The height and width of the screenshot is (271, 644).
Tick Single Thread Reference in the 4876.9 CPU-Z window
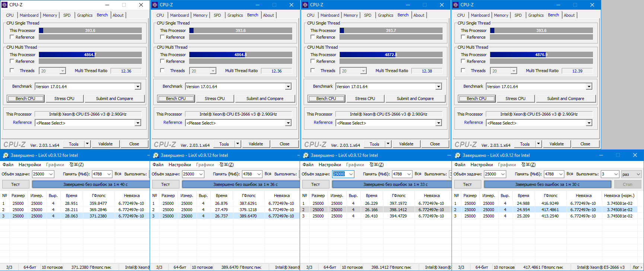click(463, 37)
